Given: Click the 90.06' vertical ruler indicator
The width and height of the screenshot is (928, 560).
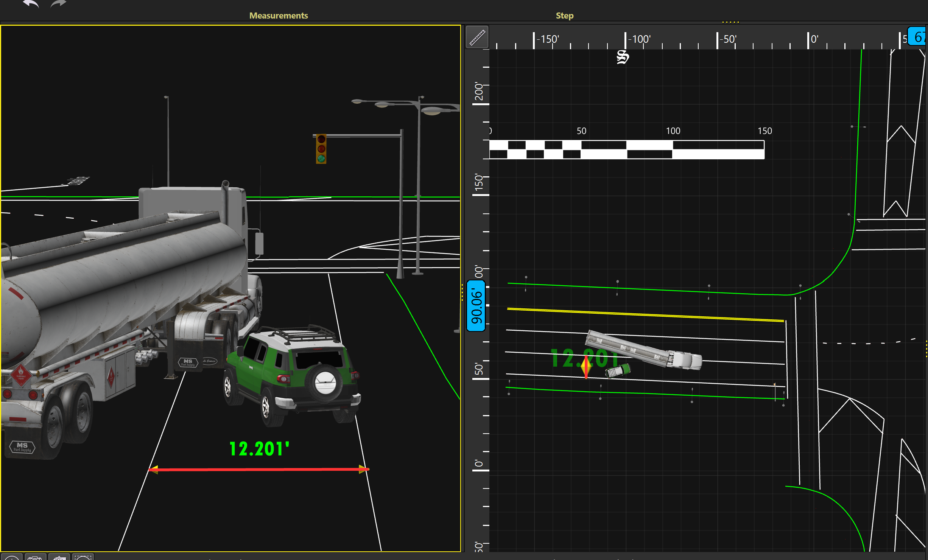Looking at the screenshot, I should (x=476, y=306).
